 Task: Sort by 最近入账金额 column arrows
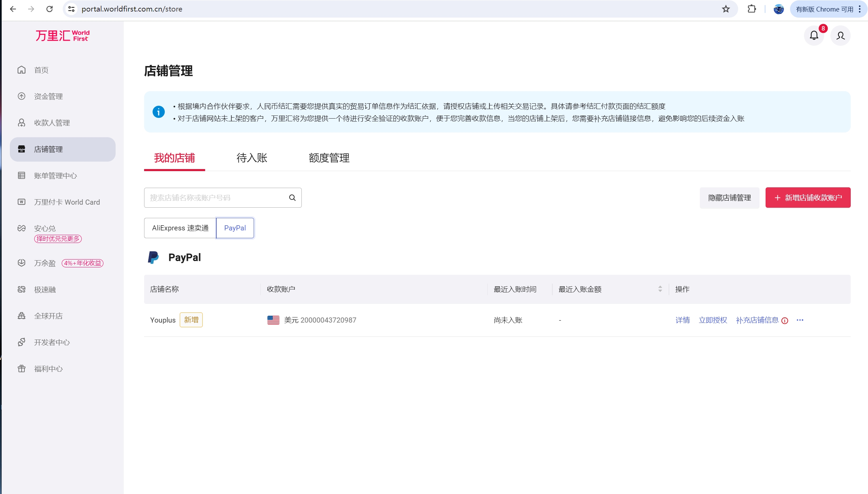click(660, 289)
